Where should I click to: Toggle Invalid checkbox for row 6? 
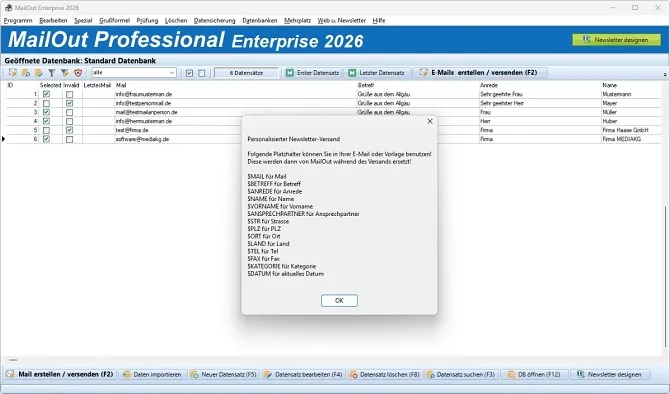pos(70,139)
